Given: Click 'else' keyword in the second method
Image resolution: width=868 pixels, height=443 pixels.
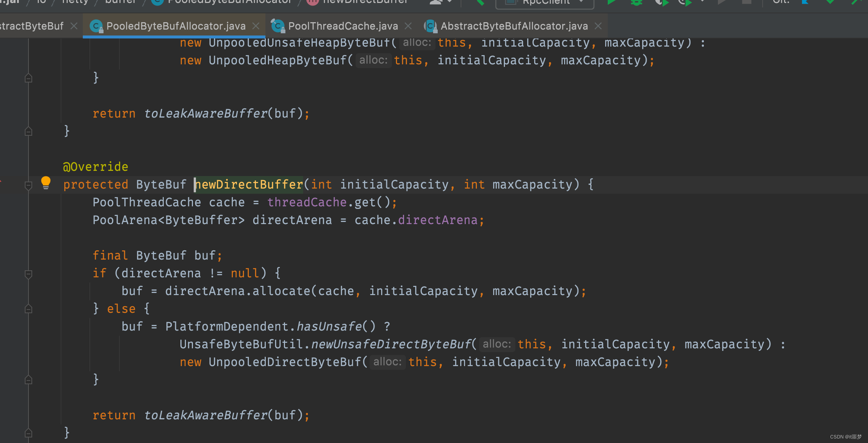Looking at the screenshot, I should coord(121,309).
